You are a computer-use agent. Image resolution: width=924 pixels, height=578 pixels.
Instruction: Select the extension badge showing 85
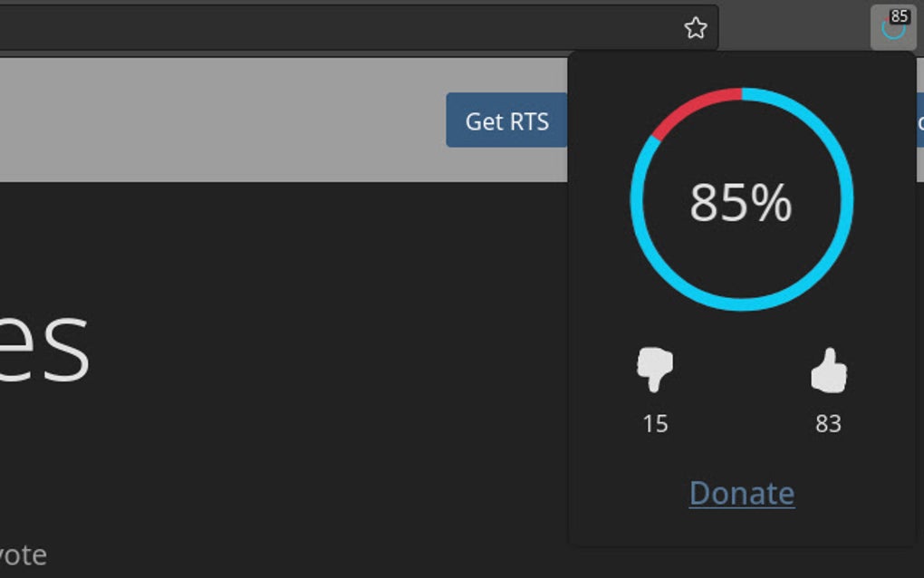coord(899,15)
